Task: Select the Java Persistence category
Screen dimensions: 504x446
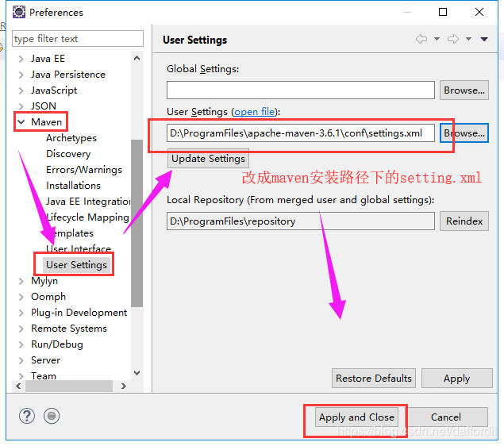Action: tap(68, 75)
